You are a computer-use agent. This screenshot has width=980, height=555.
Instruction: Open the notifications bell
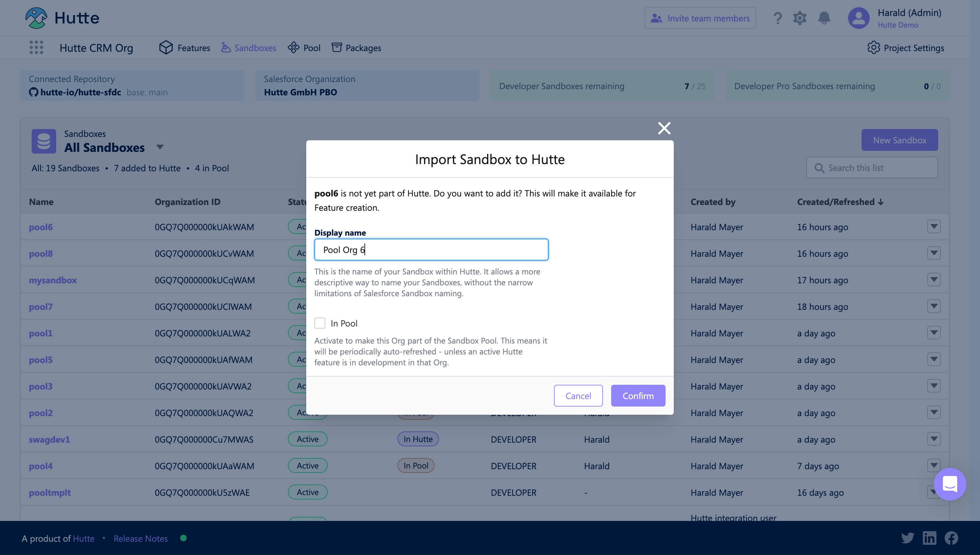click(x=824, y=18)
